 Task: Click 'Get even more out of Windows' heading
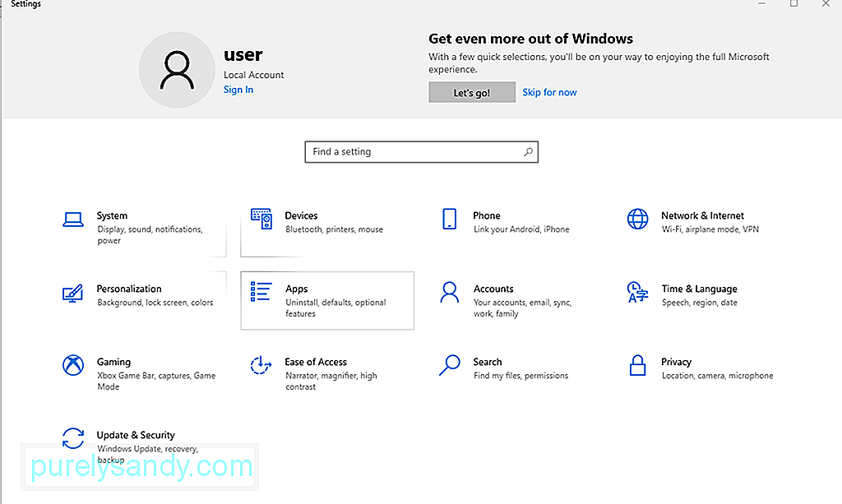tap(530, 39)
